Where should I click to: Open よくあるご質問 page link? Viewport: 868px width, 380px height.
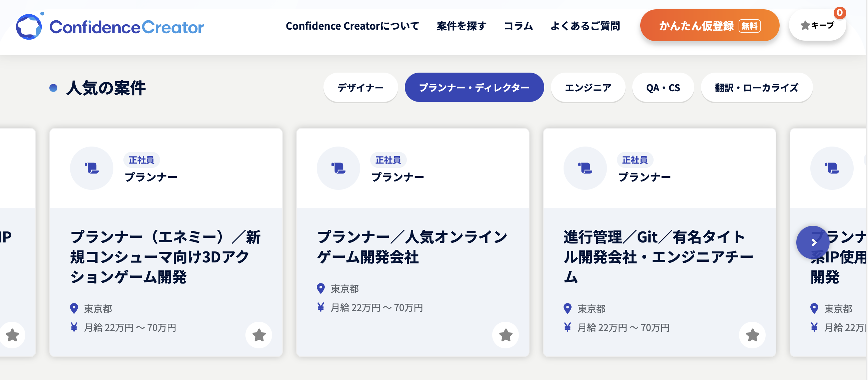click(x=585, y=26)
